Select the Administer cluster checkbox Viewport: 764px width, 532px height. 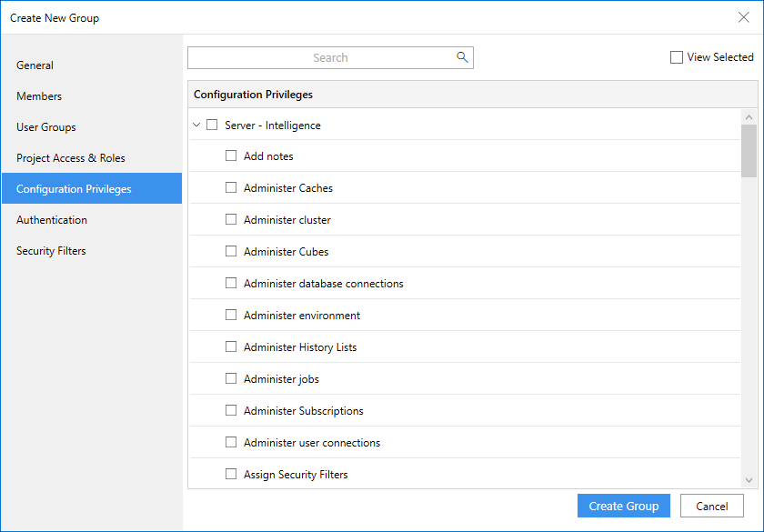[231, 220]
